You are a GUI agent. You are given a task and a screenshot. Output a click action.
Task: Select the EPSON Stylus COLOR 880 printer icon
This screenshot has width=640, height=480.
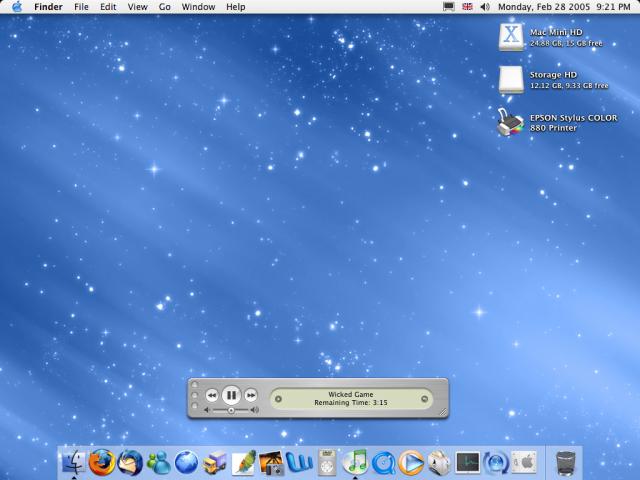(x=510, y=122)
